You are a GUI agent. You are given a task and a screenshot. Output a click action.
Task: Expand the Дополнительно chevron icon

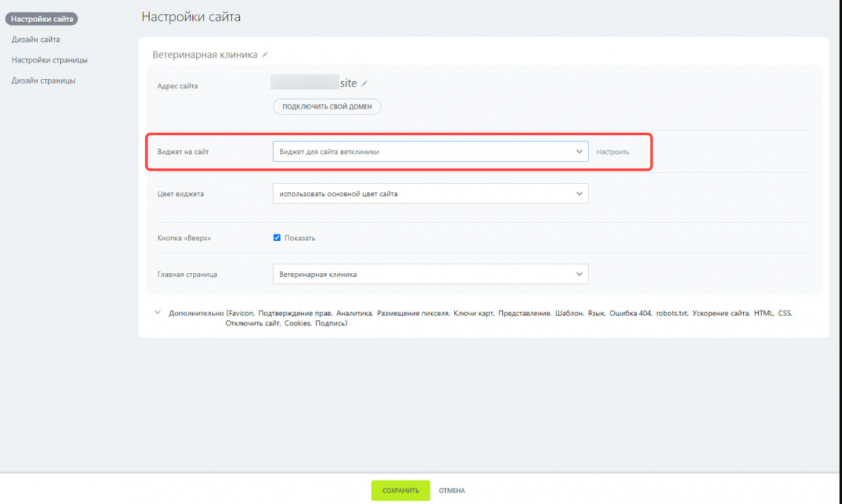tap(158, 312)
